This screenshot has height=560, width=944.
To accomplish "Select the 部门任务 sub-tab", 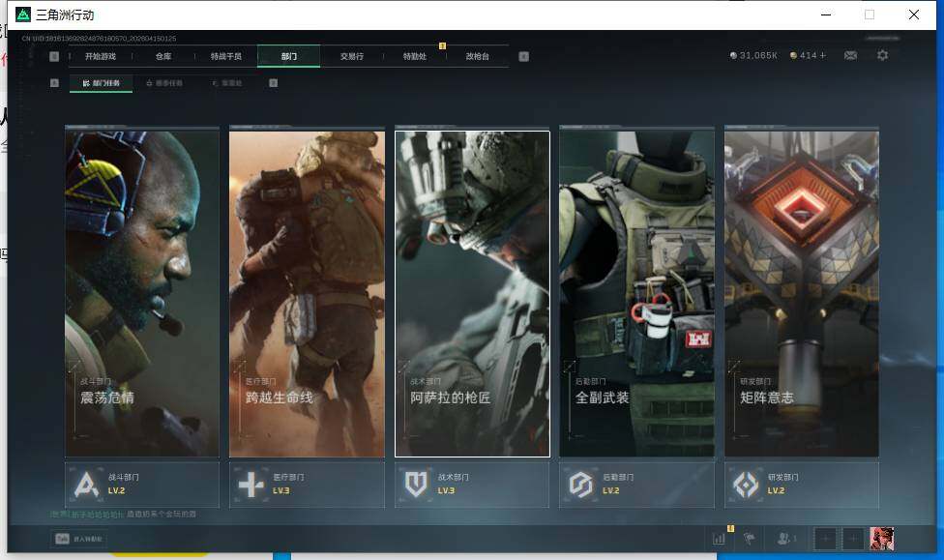I will point(102,83).
